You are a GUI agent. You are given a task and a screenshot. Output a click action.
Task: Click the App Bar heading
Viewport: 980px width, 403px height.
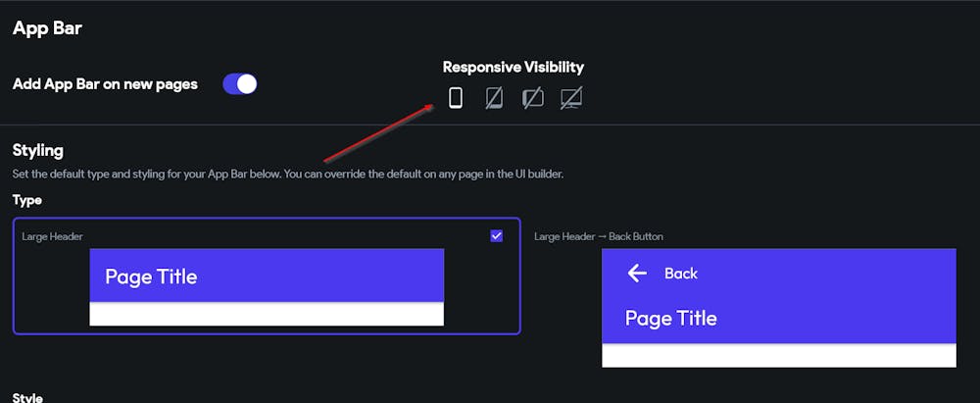click(47, 28)
